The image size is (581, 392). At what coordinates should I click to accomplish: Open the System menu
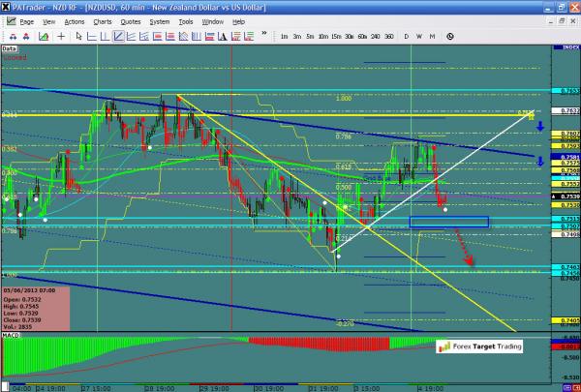coord(160,22)
